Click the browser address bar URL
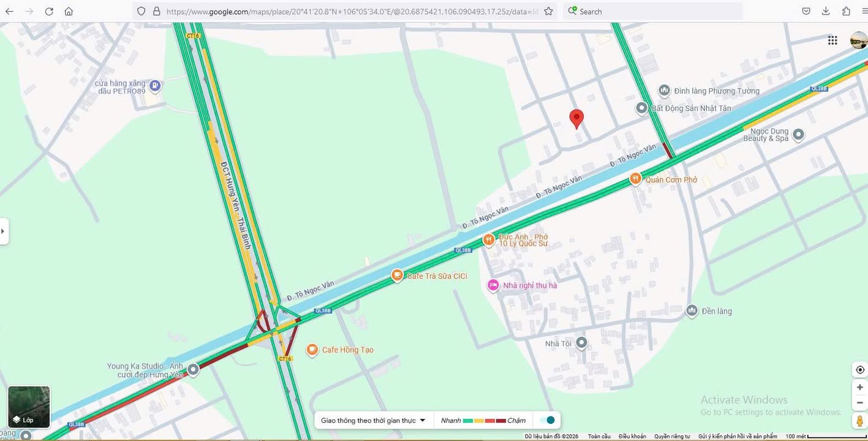 pyautogui.click(x=349, y=11)
